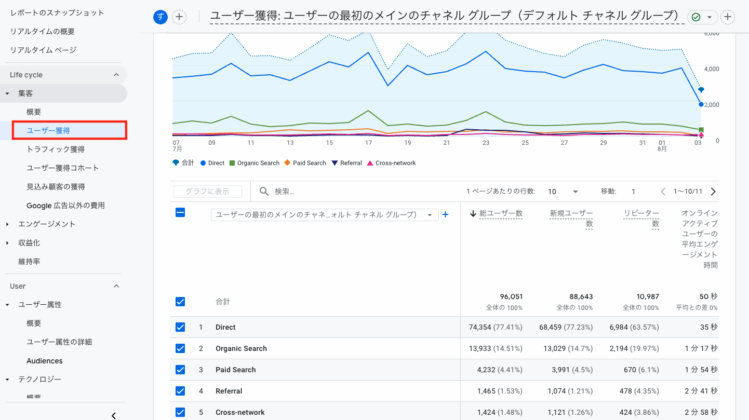The width and height of the screenshot is (749, 420).
Task: Add secondary dimension with blue plus icon
Action: pos(445,214)
